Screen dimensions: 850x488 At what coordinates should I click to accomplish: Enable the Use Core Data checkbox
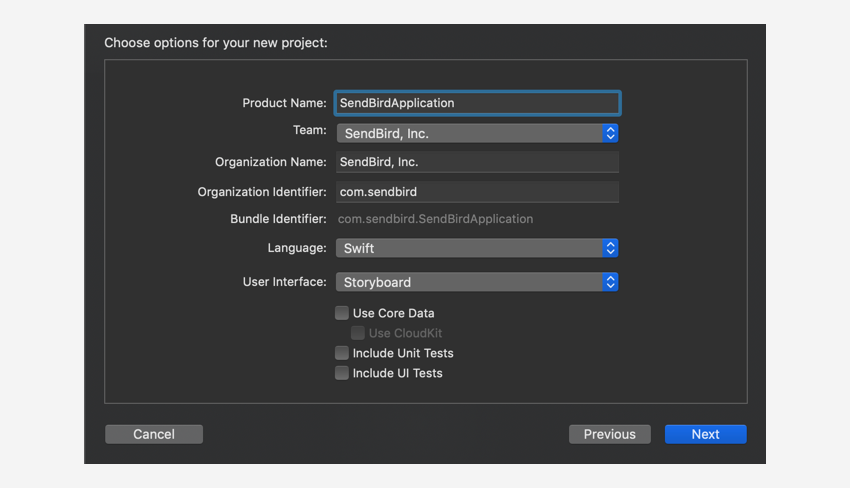(x=342, y=313)
